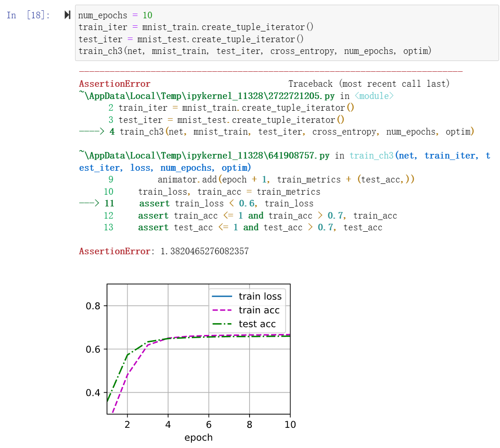This screenshot has width=500, height=448.
Task: Click the train_ch3 call in the input cell
Action: [x=255, y=51]
